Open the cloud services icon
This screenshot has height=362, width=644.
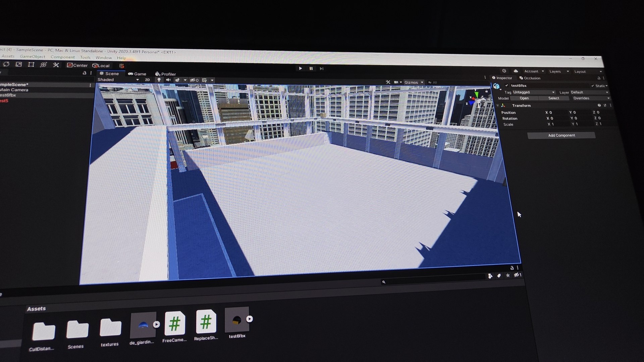[x=516, y=71]
